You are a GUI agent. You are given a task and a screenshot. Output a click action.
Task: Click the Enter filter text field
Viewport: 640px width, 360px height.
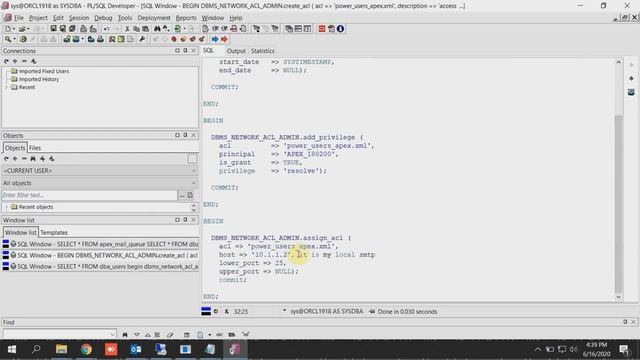tap(90, 196)
